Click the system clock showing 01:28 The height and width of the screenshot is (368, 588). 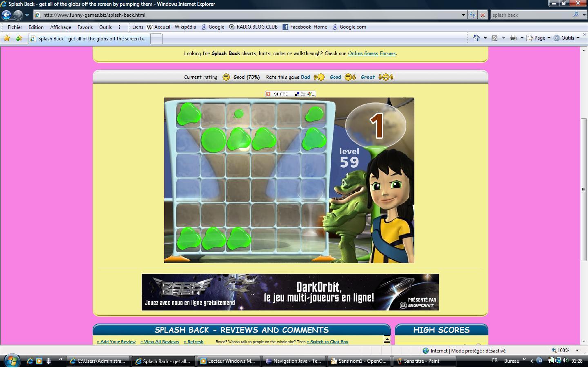click(577, 361)
